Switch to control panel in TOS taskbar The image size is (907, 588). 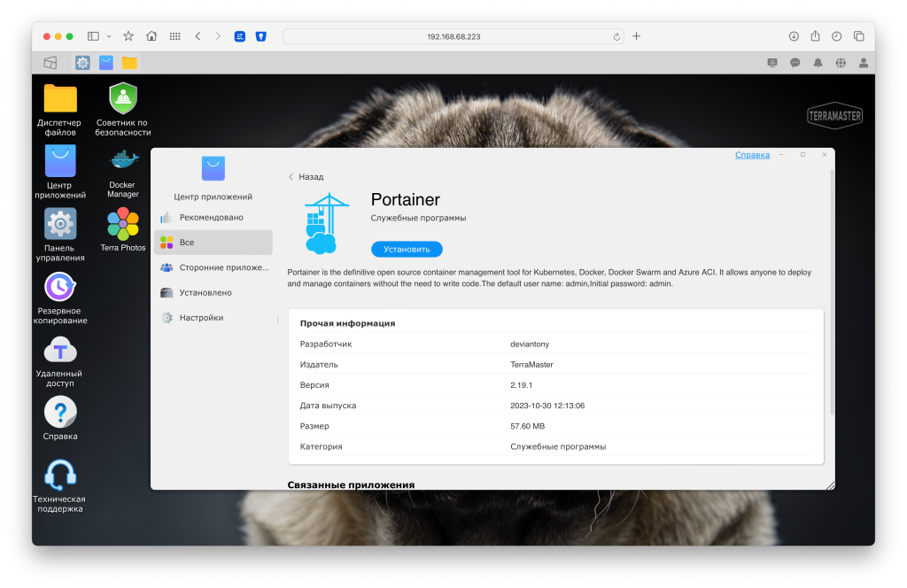[82, 63]
